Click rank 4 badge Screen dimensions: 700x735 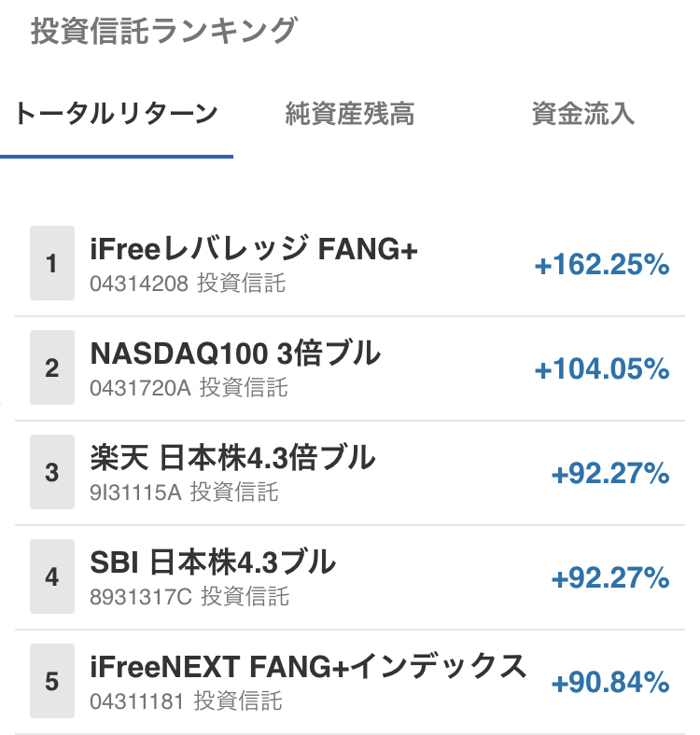(52, 576)
